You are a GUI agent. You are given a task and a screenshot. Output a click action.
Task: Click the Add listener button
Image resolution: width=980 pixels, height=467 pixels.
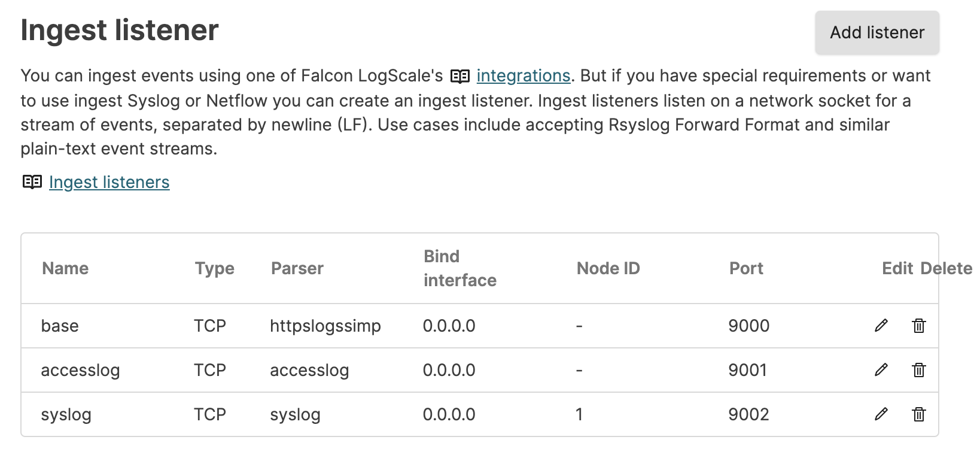(x=876, y=32)
